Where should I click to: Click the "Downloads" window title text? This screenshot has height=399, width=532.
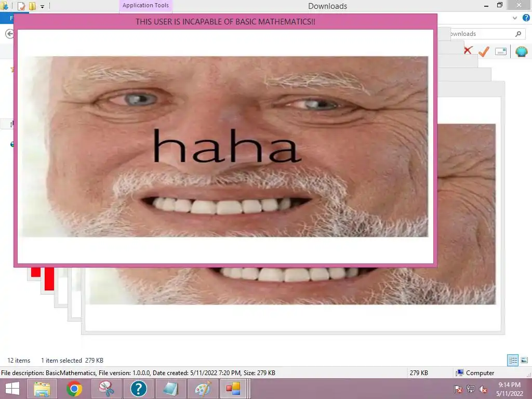(327, 6)
